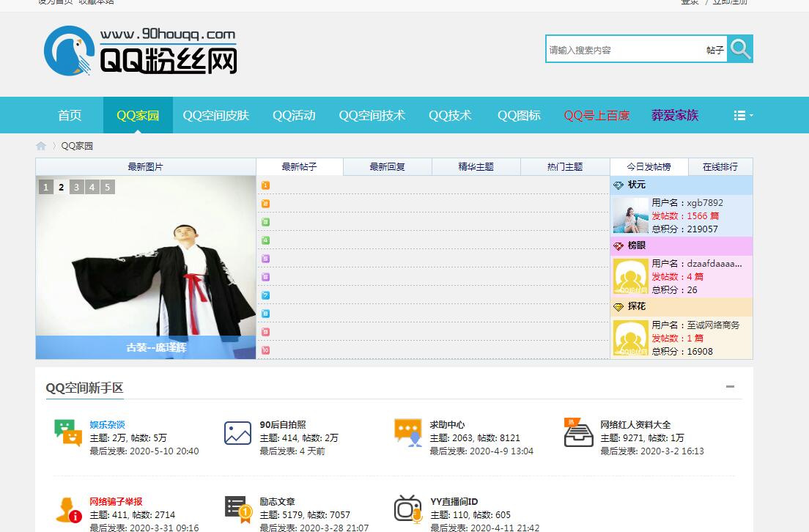Open 至诚网络商务's default avatar
The image size is (809, 532).
click(630, 338)
